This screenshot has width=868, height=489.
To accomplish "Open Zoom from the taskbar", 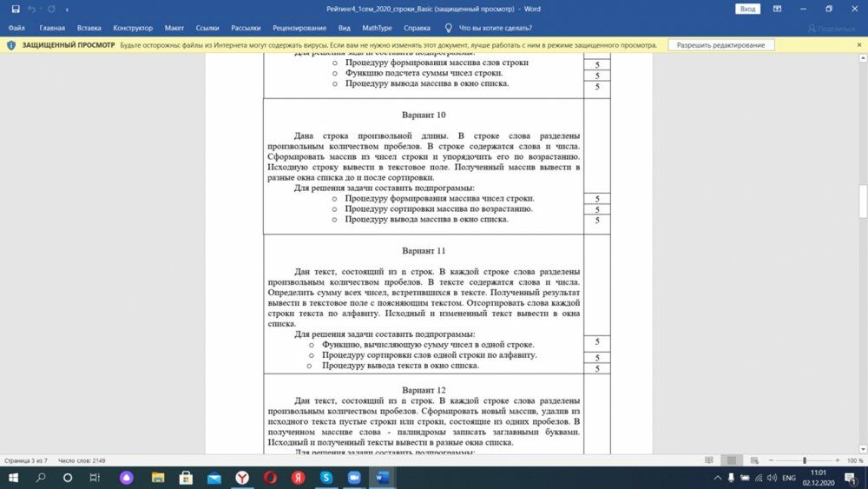I will pos(354,478).
